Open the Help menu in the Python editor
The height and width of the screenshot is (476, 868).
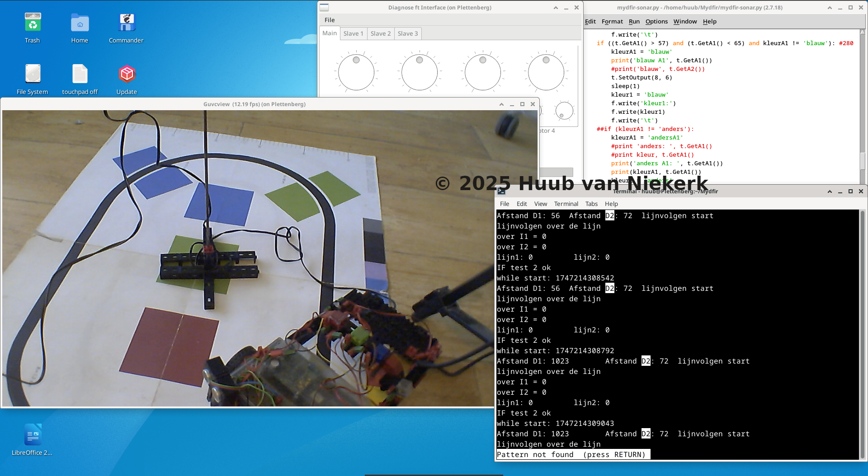point(710,21)
